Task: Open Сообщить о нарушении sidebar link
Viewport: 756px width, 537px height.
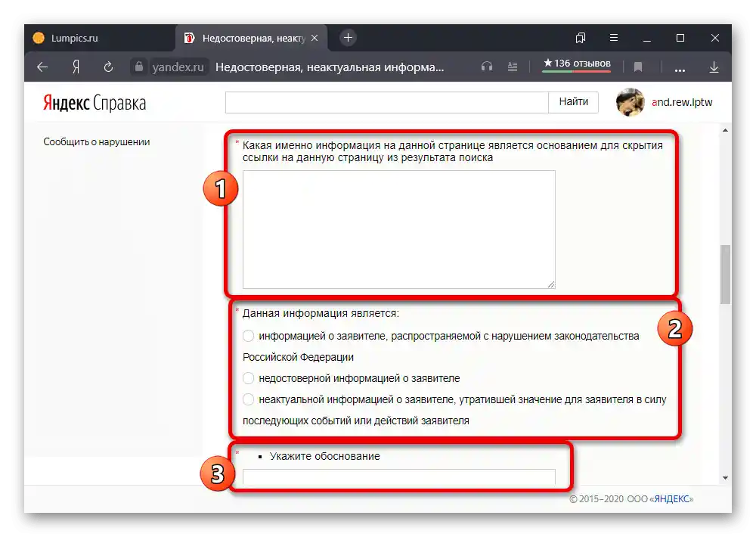Action: tap(97, 142)
